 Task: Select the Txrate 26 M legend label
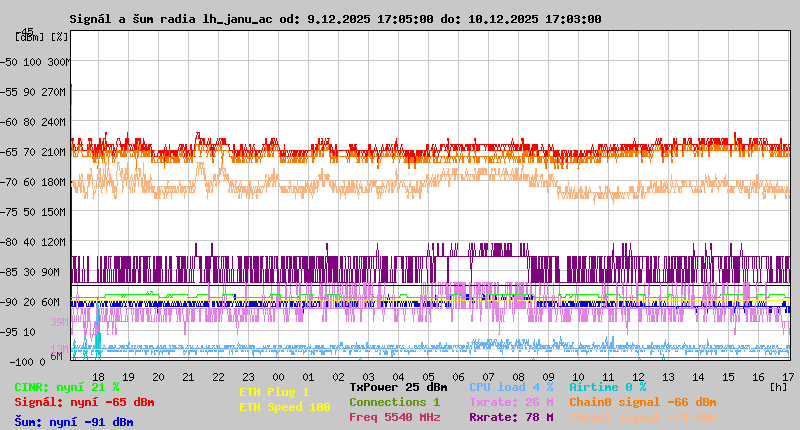(510, 402)
